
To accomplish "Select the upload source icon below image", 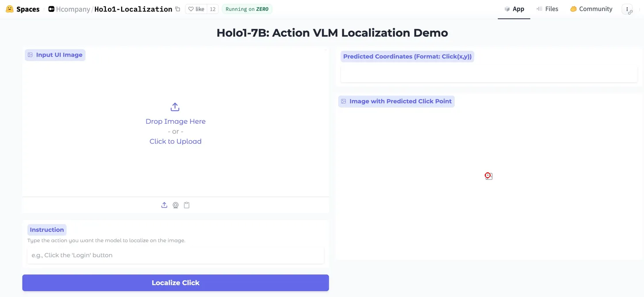I will [164, 205].
